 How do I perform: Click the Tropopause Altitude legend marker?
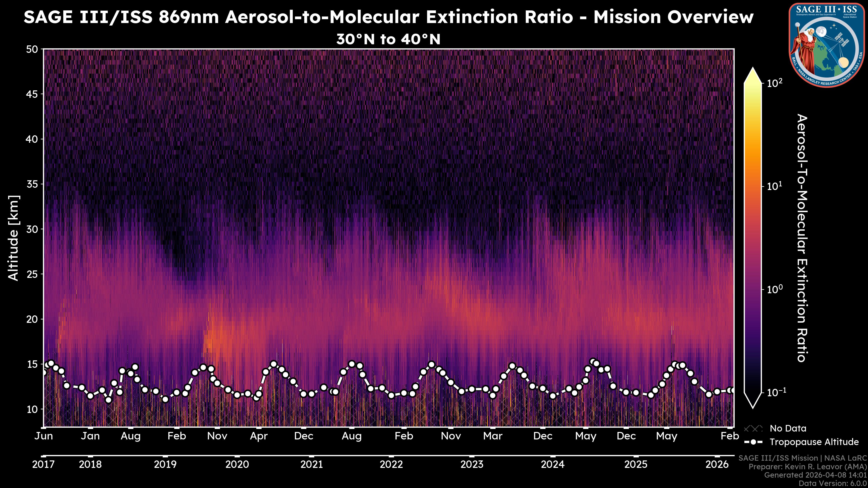pyautogui.click(x=753, y=442)
